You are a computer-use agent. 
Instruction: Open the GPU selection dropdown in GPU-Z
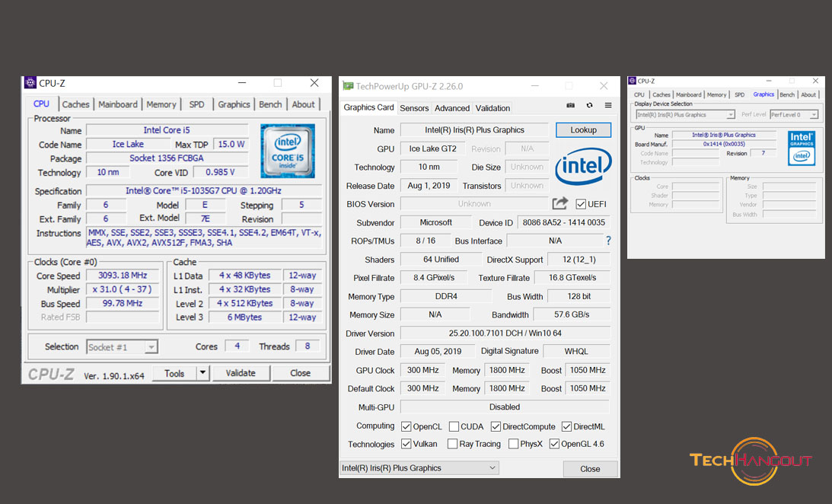[x=419, y=468]
